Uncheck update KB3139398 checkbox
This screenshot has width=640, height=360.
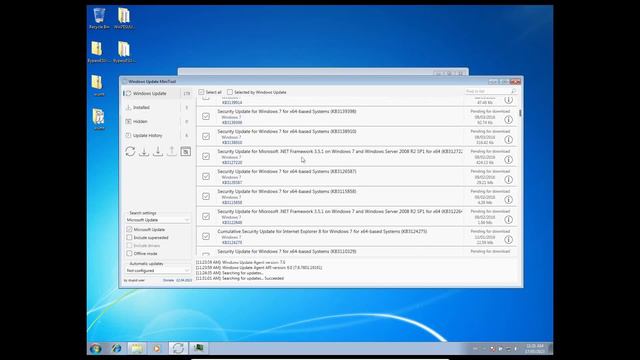click(x=206, y=116)
